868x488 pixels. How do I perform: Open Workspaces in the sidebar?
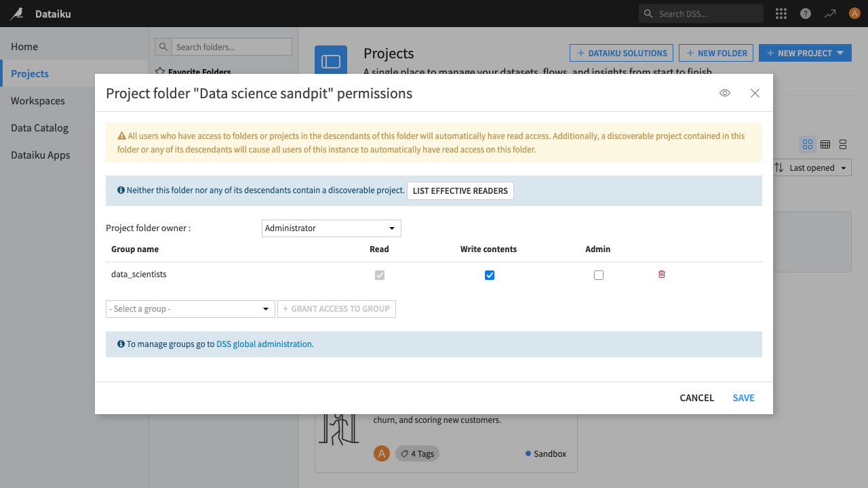click(38, 101)
